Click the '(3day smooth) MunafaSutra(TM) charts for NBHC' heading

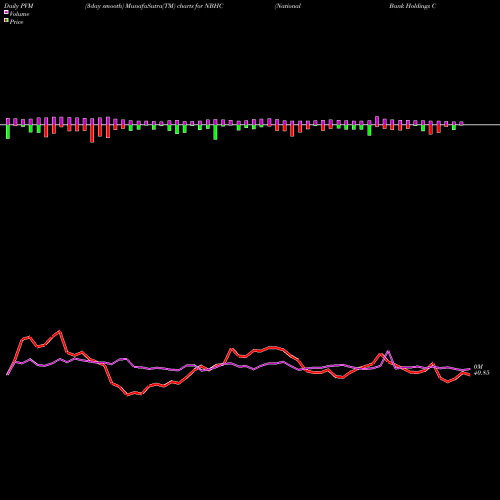(x=154, y=6)
